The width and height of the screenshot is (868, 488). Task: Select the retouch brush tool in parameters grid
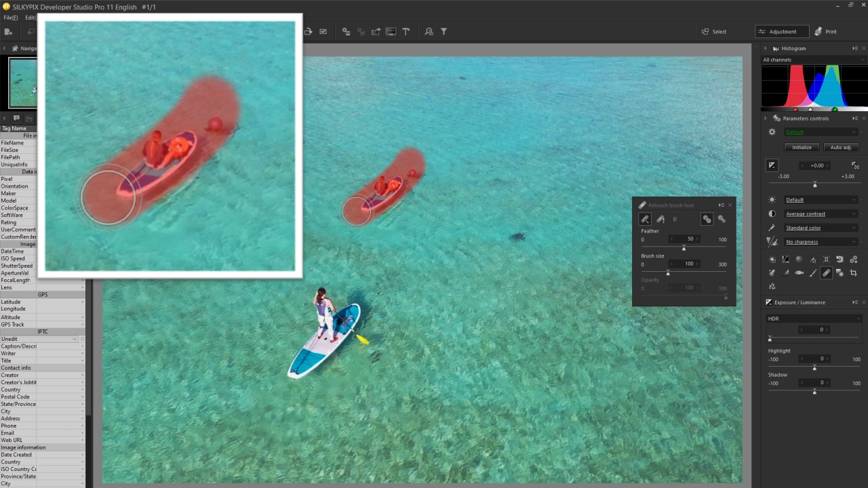point(826,273)
